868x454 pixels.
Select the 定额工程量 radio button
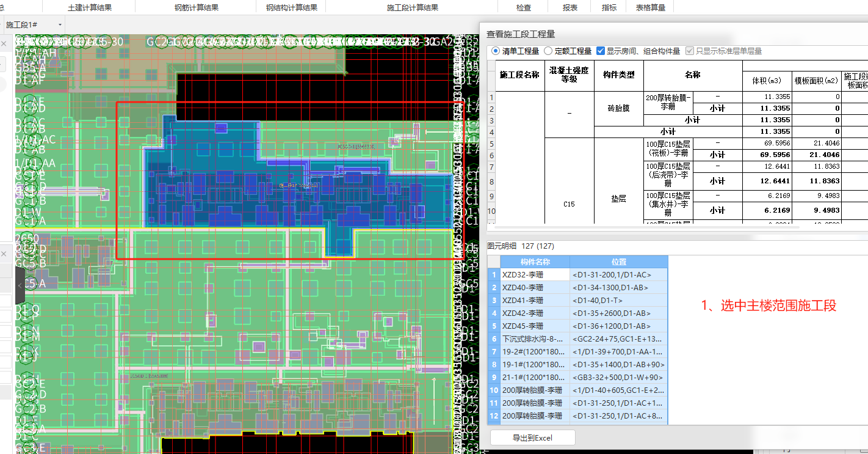548,51
